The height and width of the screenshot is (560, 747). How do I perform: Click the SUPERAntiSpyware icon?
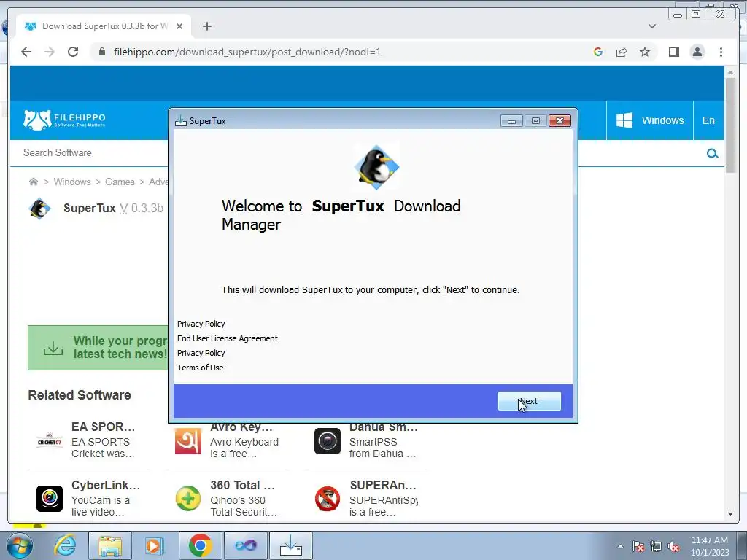(x=328, y=499)
